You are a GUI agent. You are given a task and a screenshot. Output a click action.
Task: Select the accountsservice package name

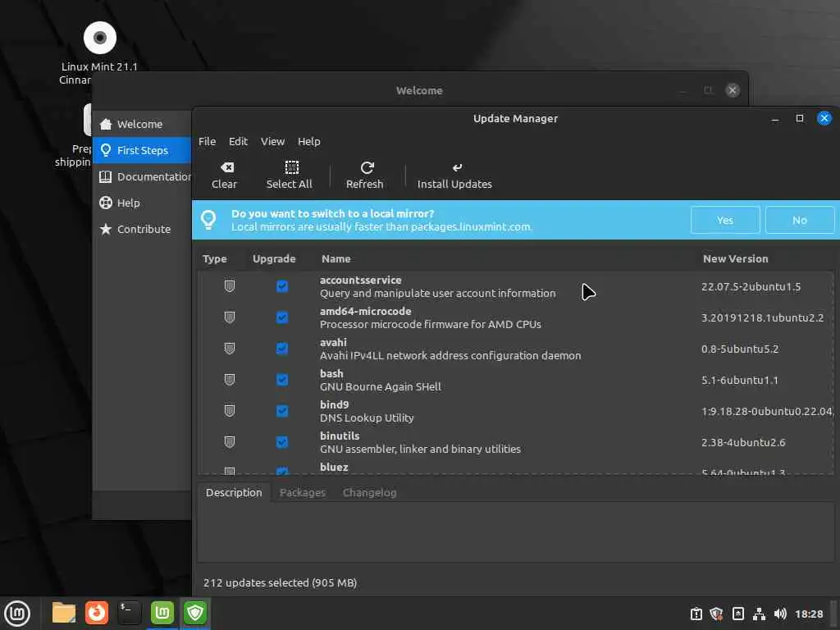click(361, 281)
